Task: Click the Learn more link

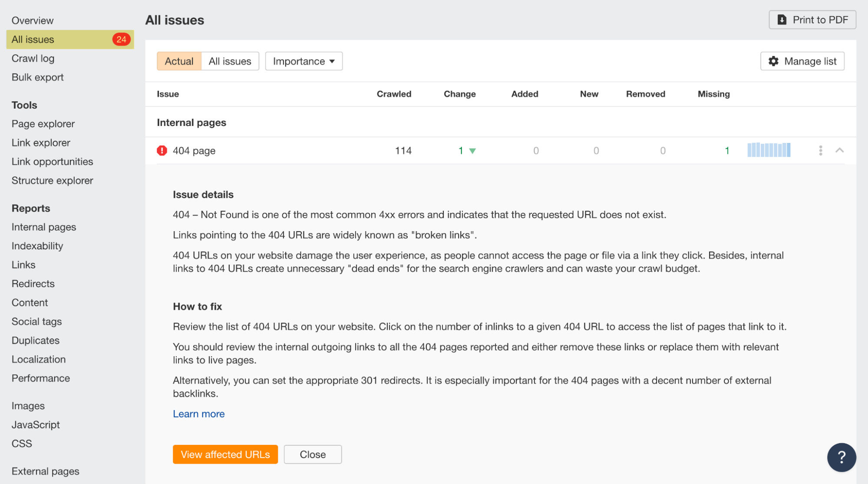Action: coord(198,414)
